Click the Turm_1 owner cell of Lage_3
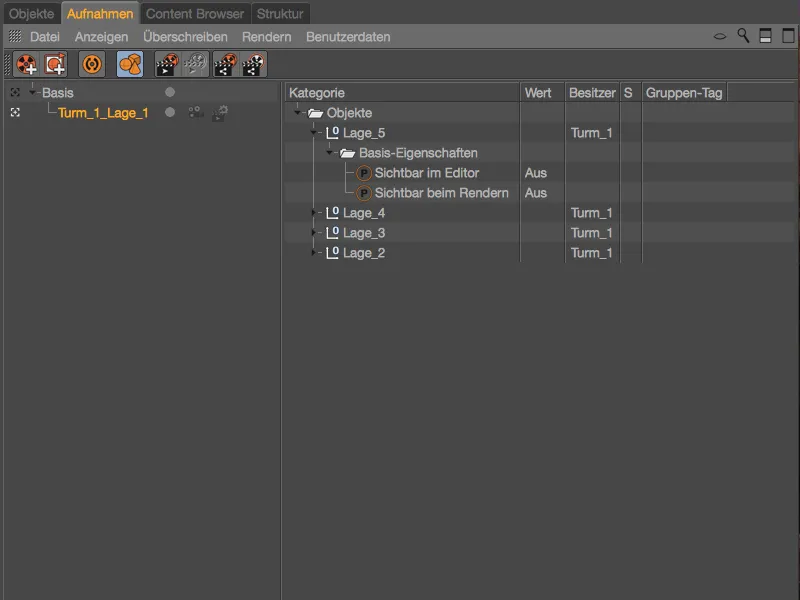This screenshot has width=800, height=600. [591, 233]
